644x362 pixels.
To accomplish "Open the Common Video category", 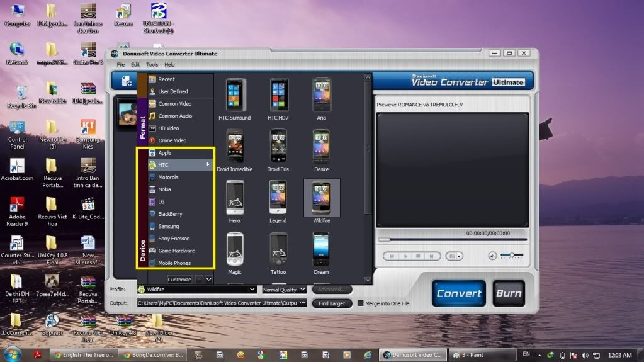I will tap(181, 103).
